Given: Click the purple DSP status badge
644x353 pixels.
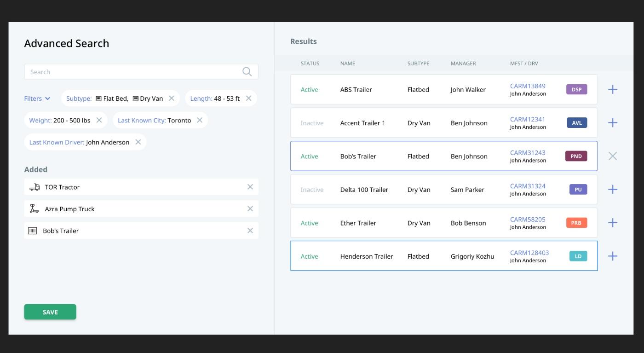Looking at the screenshot, I should [576, 89].
